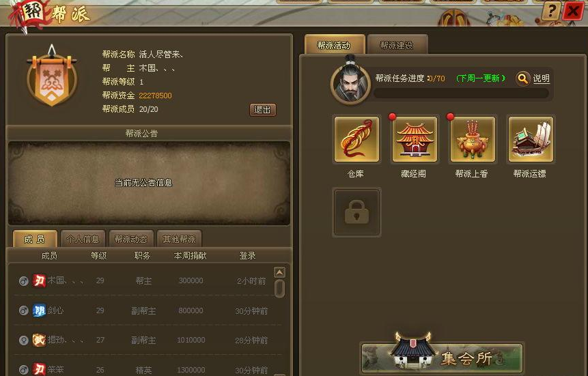Click the magnifier icon beside 说明

[522, 78]
